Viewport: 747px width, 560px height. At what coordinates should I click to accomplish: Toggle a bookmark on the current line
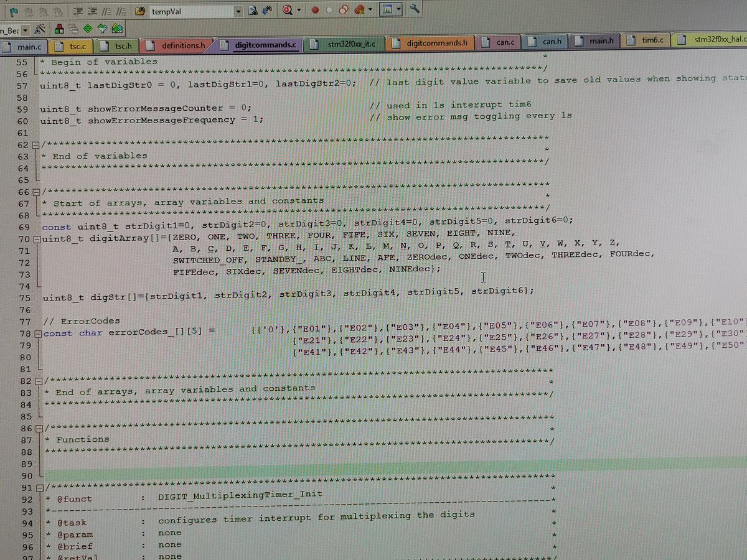tap(14, 11)
